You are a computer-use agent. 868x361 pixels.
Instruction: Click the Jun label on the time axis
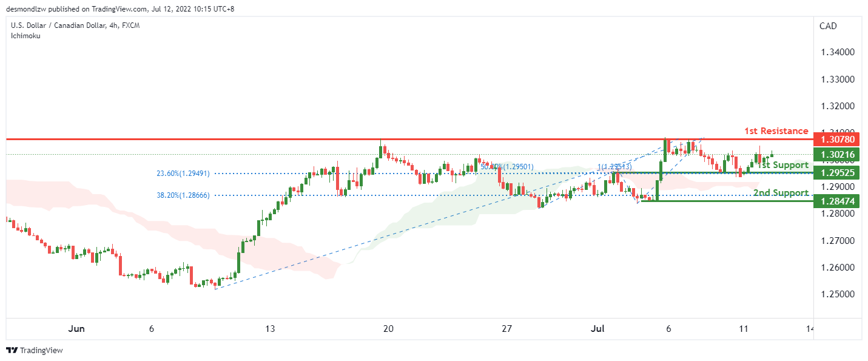click(76, 329)
